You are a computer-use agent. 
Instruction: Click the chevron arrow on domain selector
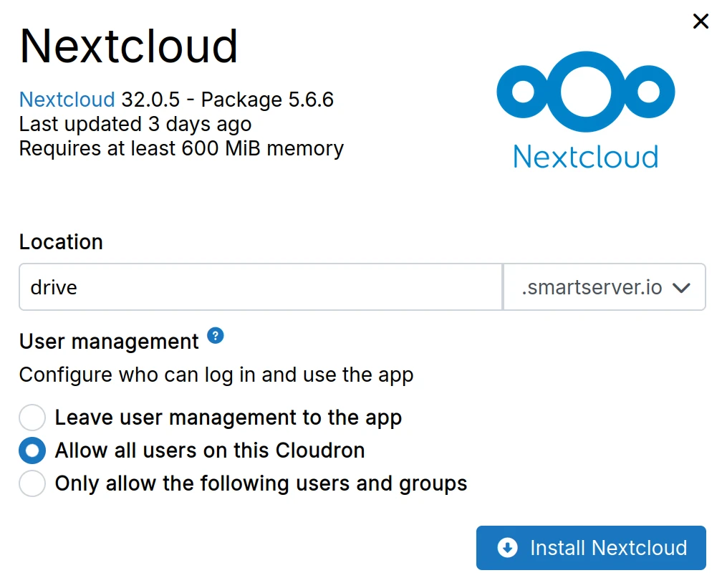click(681, 288)
